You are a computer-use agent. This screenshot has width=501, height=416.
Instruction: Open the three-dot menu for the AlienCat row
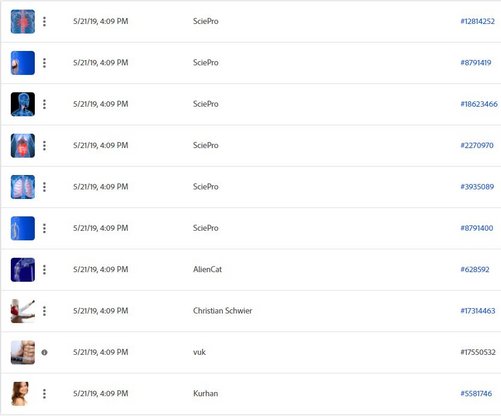coord(44,270)
